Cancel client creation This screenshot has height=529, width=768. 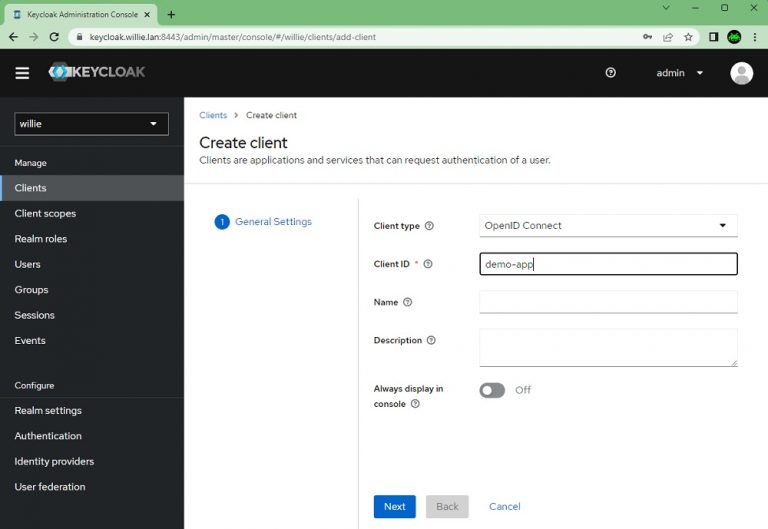(x=504, y=506)
